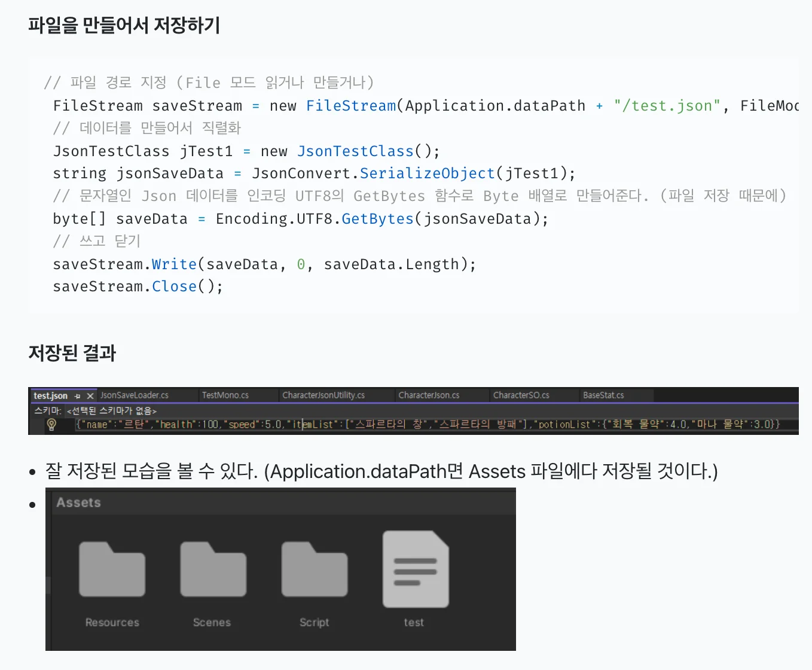Click the '저장된 결과' heading
Screen dimensions: 812x670
click(x=72, y=353)
